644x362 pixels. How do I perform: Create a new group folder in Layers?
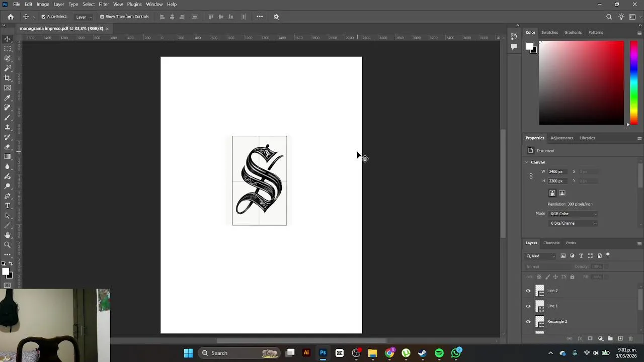610,338
